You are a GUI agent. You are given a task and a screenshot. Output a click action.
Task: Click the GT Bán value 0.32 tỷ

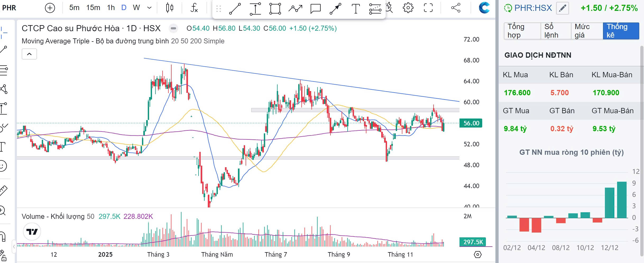click(562, 129)
